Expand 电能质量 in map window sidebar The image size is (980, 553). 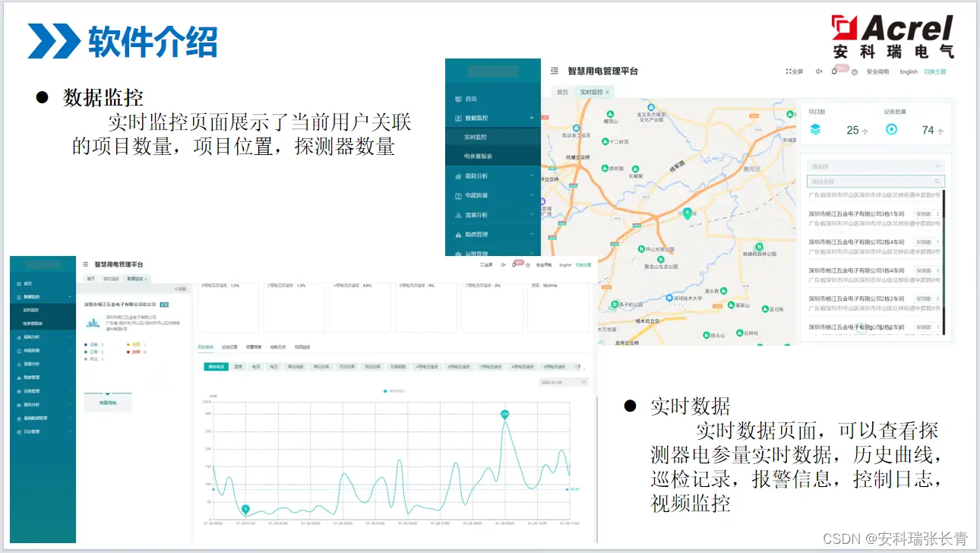(493, 195)
